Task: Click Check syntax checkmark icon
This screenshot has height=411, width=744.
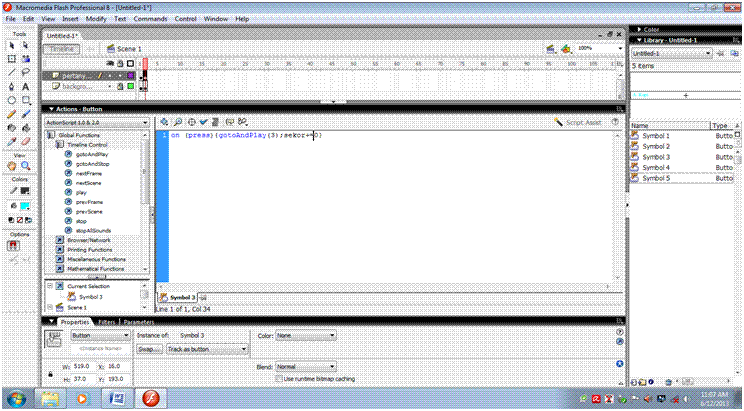Action: coord(203,122)
